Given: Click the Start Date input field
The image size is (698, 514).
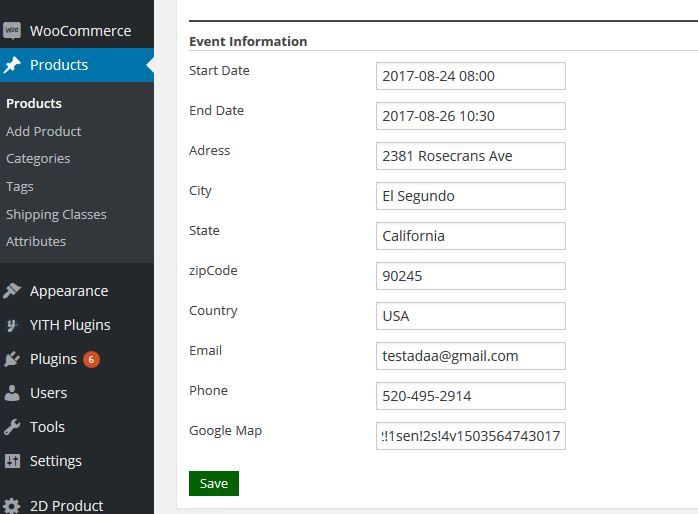Looking at the screenshot, I should point(470,76).
